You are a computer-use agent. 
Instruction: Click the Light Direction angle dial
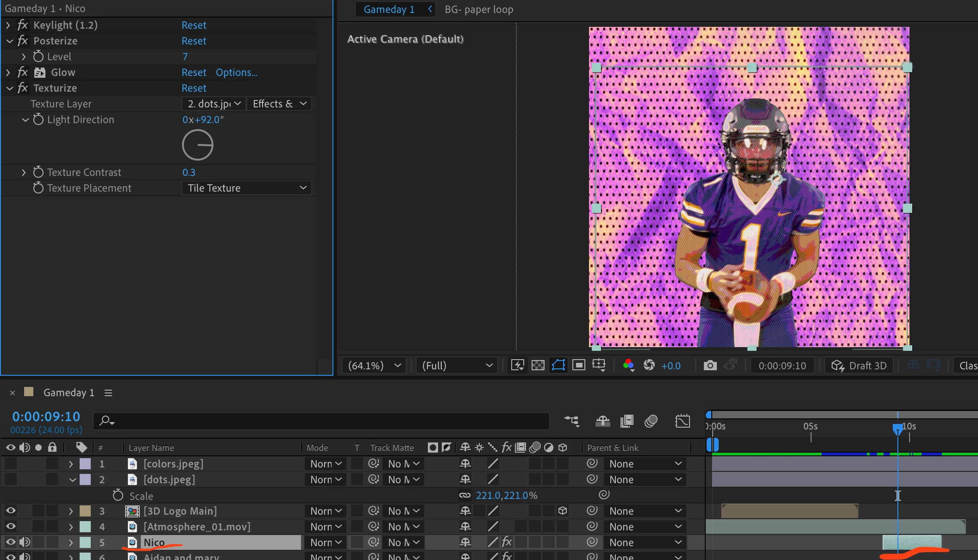click(x=198, y=145)
